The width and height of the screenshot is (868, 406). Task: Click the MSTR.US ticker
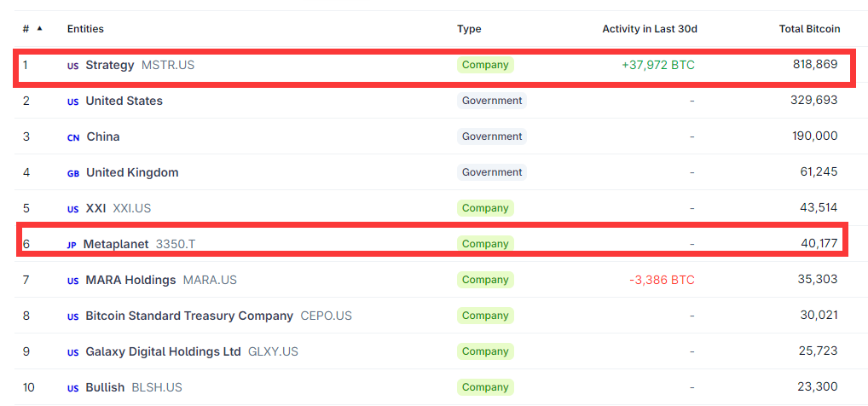168,66
